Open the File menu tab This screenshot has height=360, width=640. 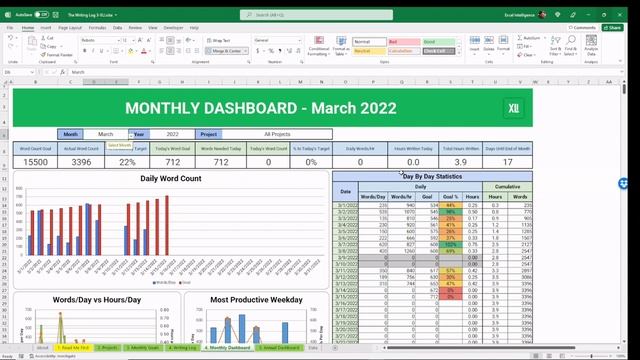[10, 28]
